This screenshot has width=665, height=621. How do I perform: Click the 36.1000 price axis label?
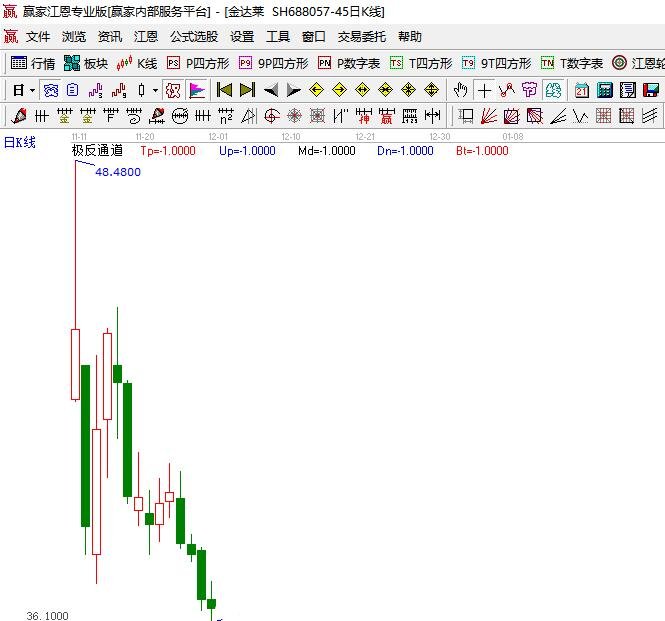[x=48, y=615]
